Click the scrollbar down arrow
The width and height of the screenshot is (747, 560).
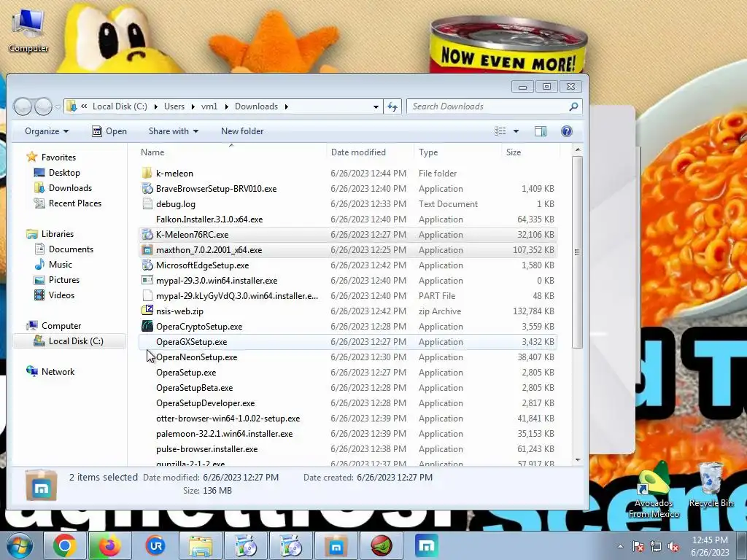[578, 460]
